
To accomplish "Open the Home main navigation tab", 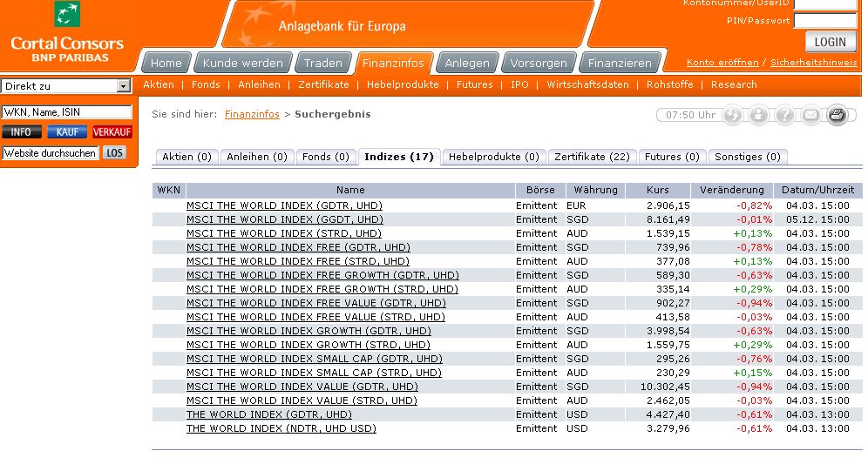I will pos(166,63).
